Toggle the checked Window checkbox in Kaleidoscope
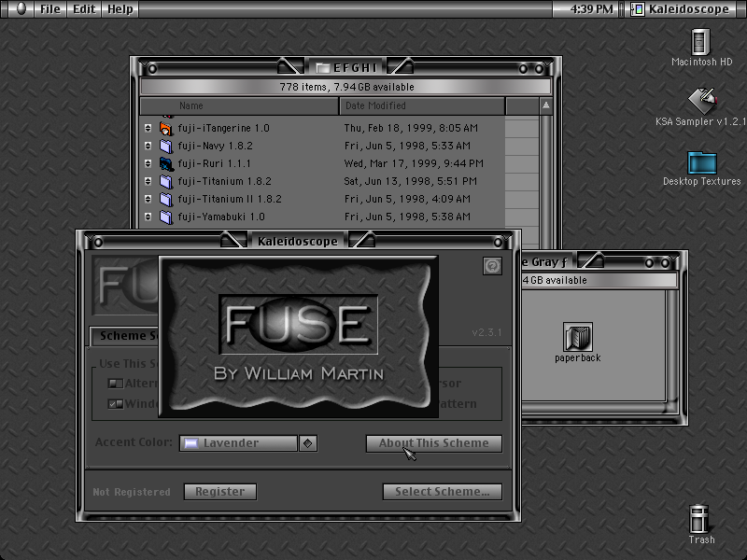The width and height of the screenshot is (747, 560). (x=116, y=404)
